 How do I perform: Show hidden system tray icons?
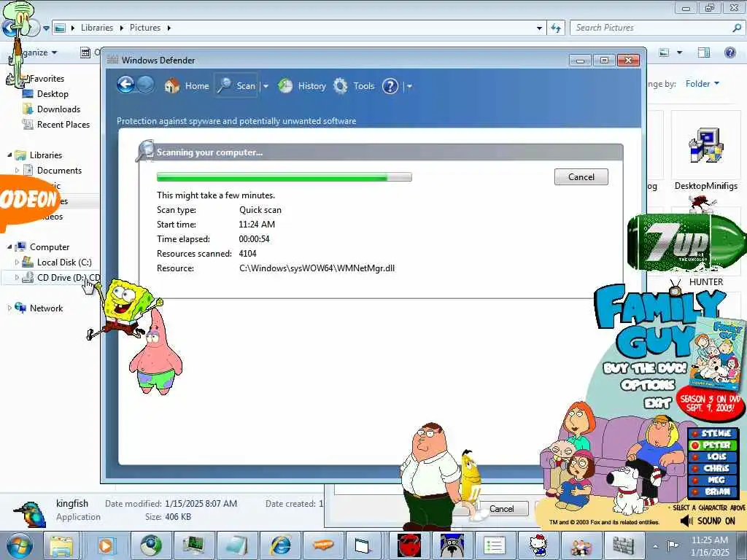pos(655,546)
